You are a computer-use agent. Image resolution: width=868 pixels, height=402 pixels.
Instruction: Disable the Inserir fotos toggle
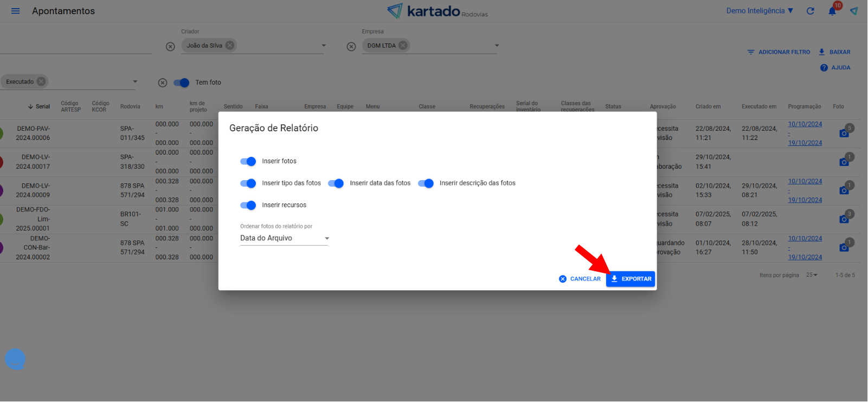pyautogui.click(x=248, y=161)
